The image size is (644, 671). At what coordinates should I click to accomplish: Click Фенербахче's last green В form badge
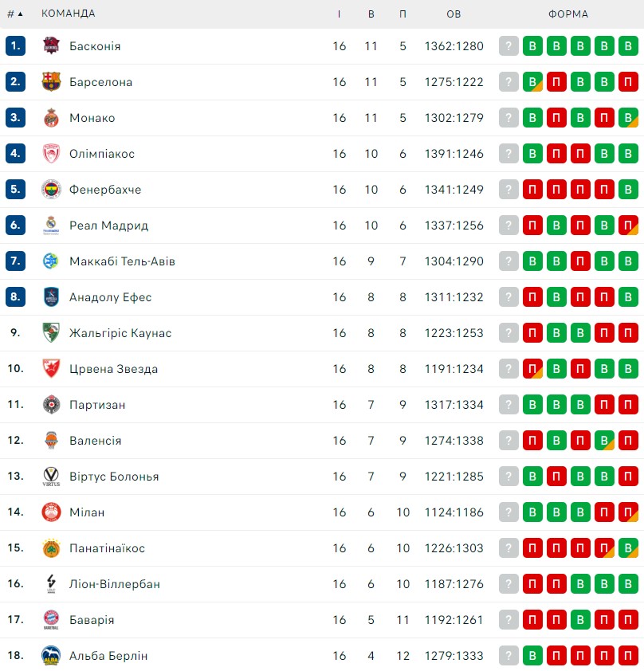click(628, 190)
